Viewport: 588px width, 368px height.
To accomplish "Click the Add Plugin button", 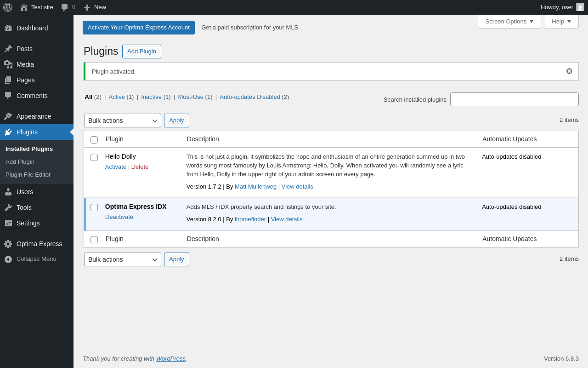I will (141, 52).
